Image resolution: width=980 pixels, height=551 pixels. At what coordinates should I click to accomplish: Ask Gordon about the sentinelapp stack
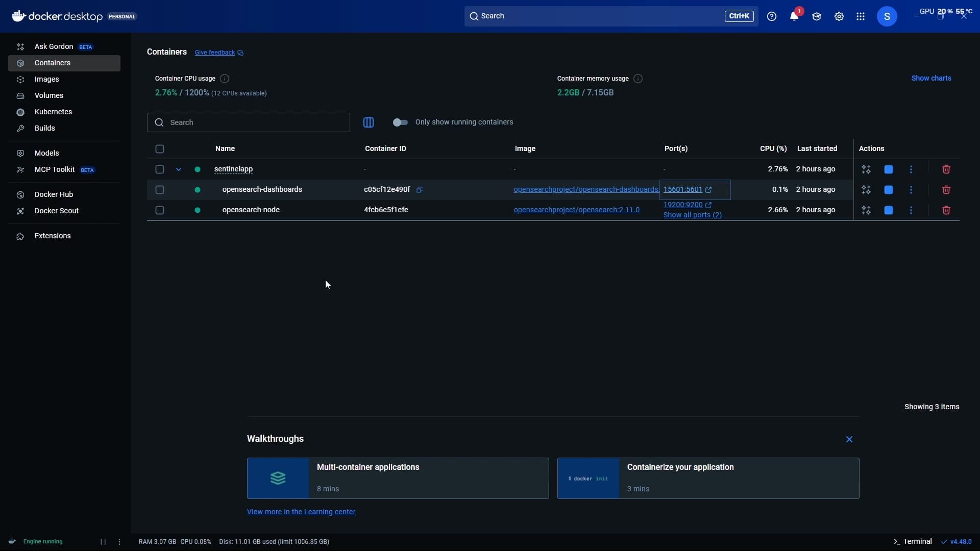[866, 169]
